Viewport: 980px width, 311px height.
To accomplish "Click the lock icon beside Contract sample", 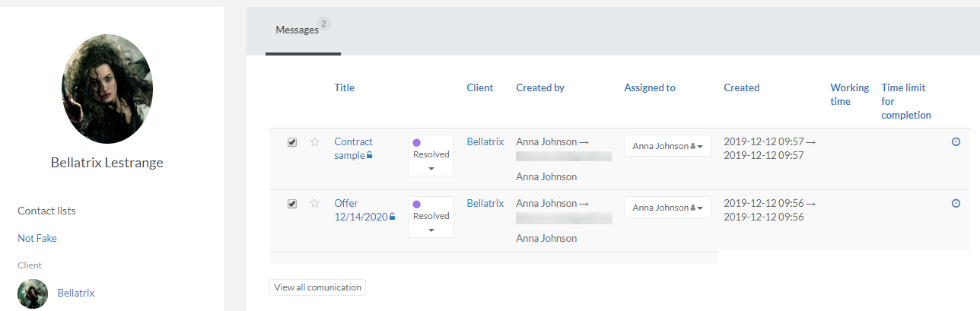I will [x=370, y=155].
